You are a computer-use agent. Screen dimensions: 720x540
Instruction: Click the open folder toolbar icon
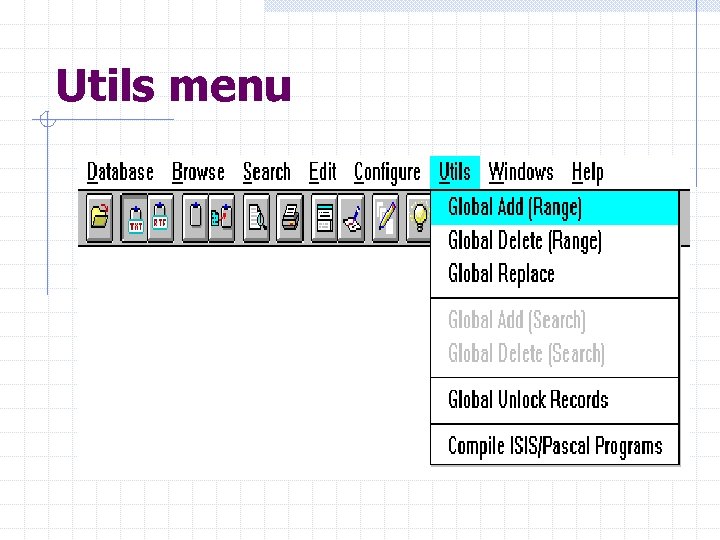(x=99, y=217)
